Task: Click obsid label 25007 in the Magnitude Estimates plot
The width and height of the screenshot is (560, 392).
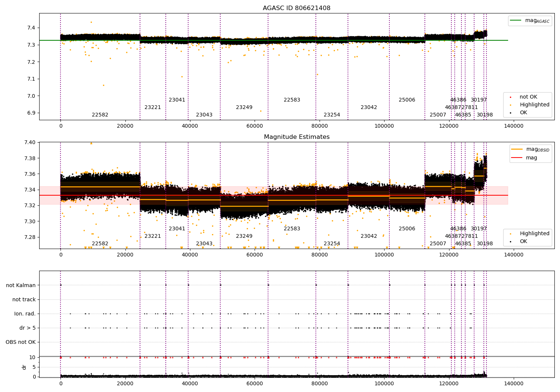Action: 438,244
